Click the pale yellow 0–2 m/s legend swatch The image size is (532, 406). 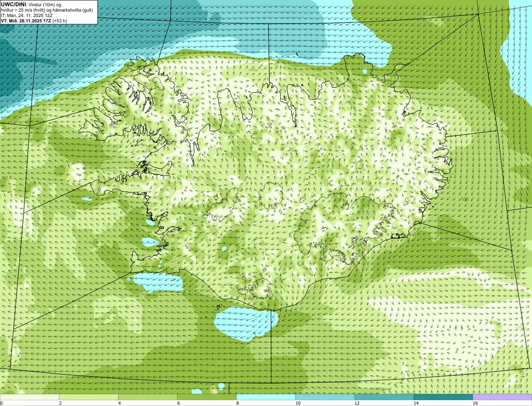30,397
